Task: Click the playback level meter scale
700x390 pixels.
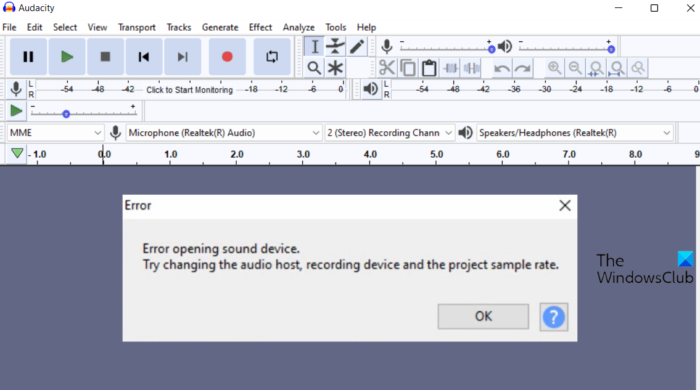Action: (x=545, y=89)
